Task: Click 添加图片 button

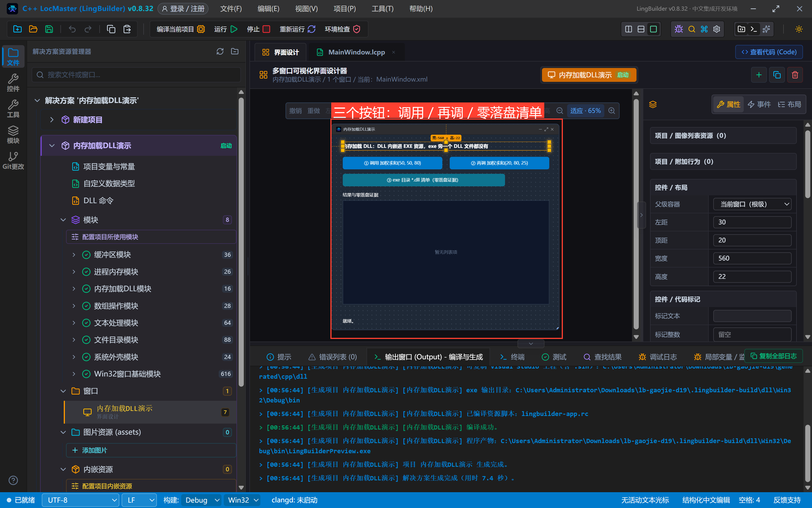Action: coord(151,450)
